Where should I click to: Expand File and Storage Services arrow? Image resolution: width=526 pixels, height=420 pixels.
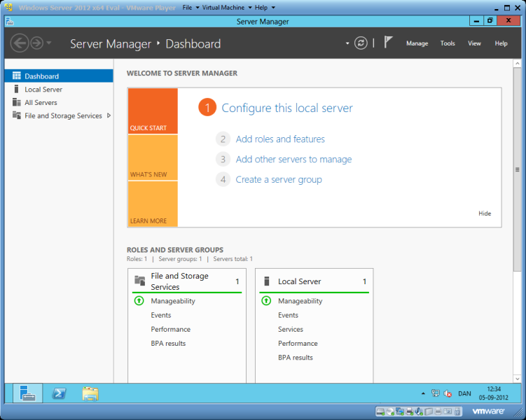tap(109, 115)
